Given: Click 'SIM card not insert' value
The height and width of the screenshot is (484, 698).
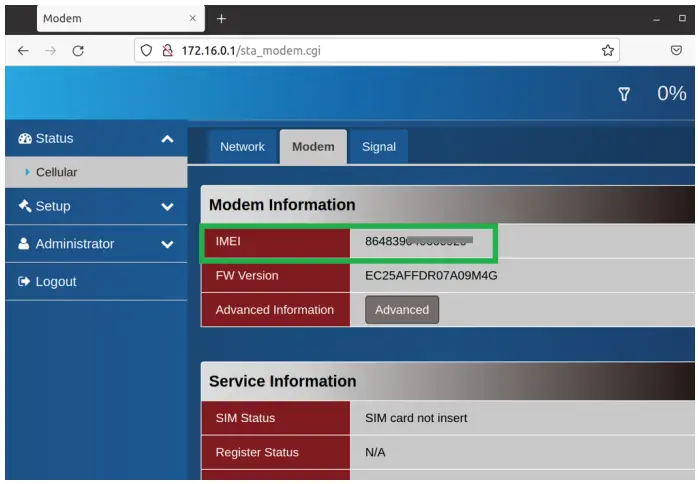Looking at the screenshot, I should [x=416, y=418].
